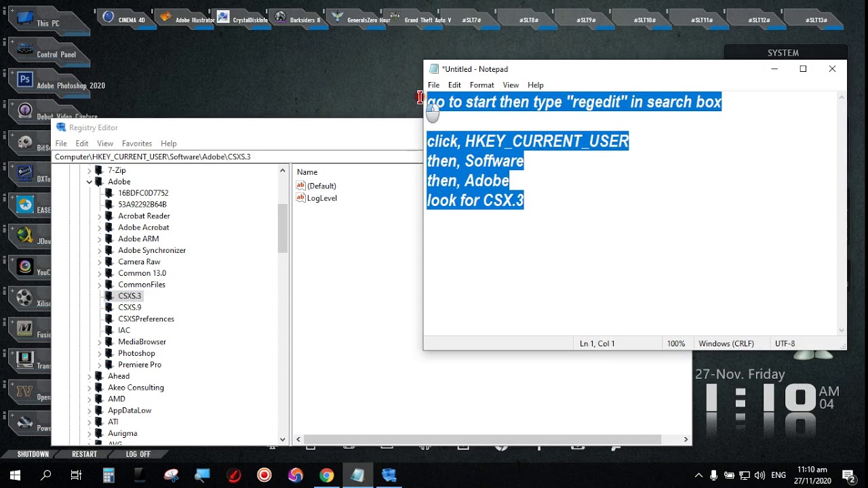Show hidden system tray icons

698,475
